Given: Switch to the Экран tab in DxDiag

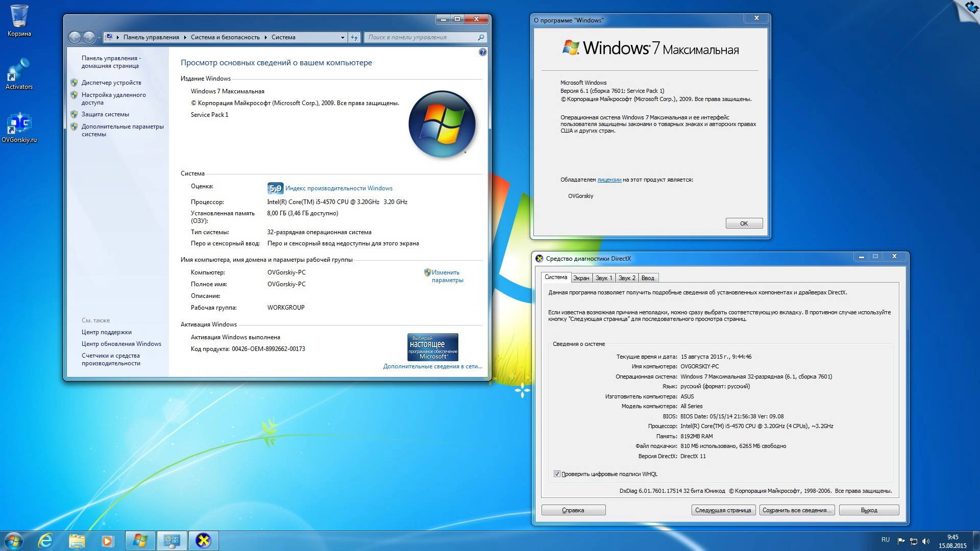Looking at the screenshot, I should (581, 278).
